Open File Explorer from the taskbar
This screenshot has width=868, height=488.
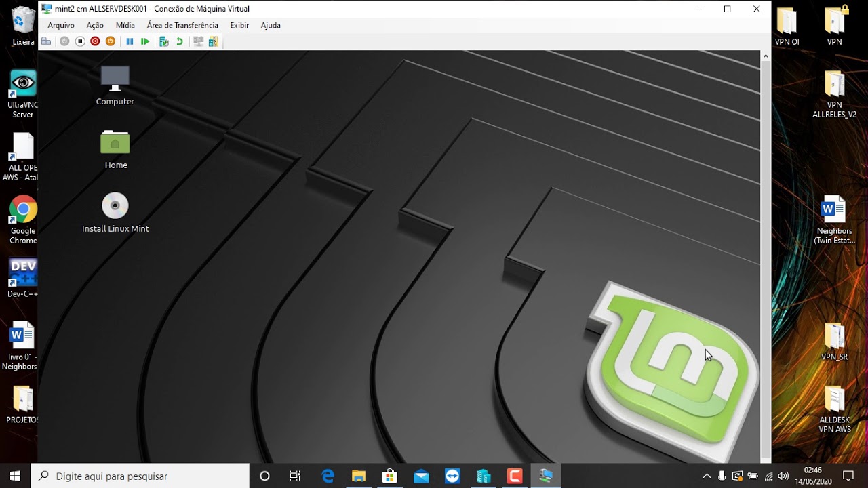click(x=359, y=476)
